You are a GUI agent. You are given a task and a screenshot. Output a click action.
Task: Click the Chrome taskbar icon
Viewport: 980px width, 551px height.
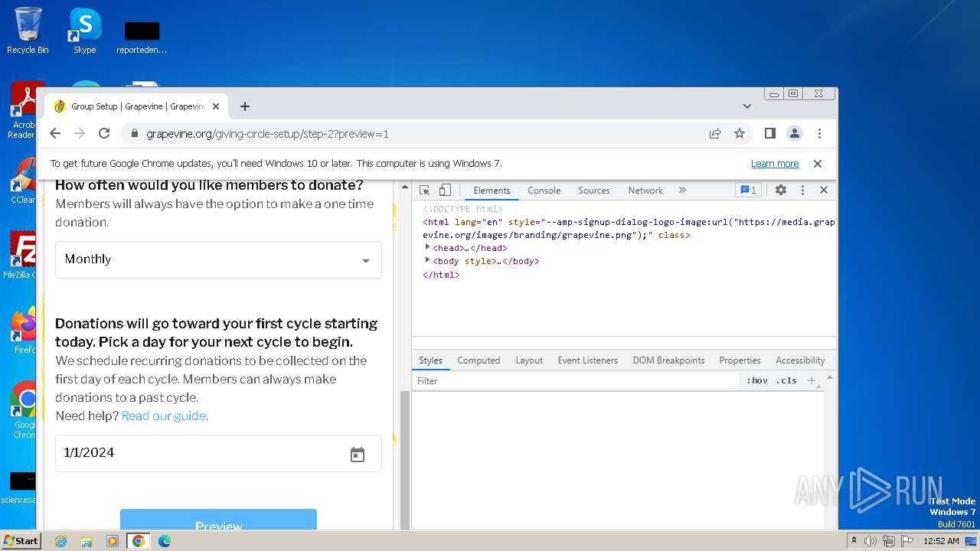point(139,541)
